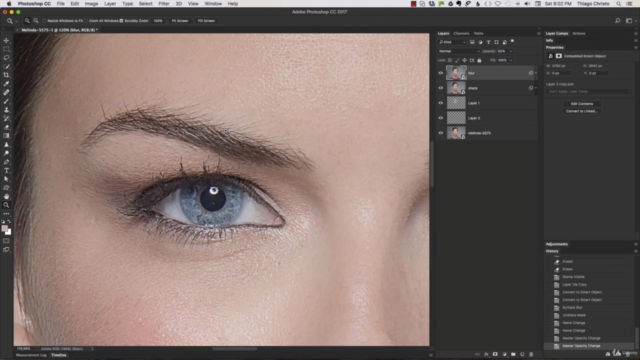
Task: Click the Edit Contents button
Action: tap(582, 104)
